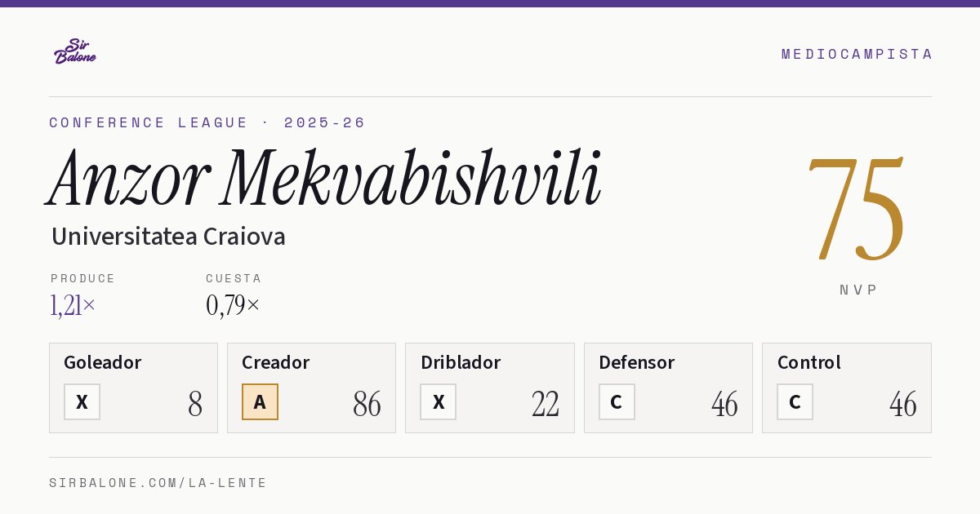Click the 1,21× produce value
This screenshot has width=980, height=514.
coord(73,305)
